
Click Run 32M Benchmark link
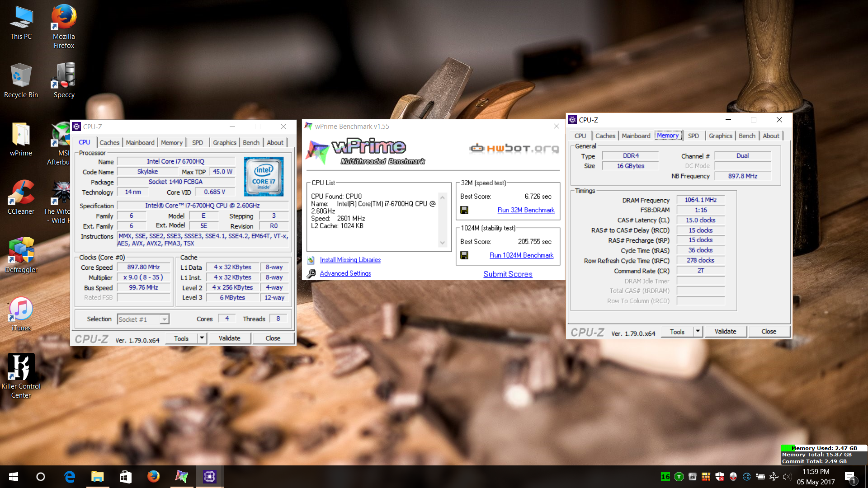[526, 210]
